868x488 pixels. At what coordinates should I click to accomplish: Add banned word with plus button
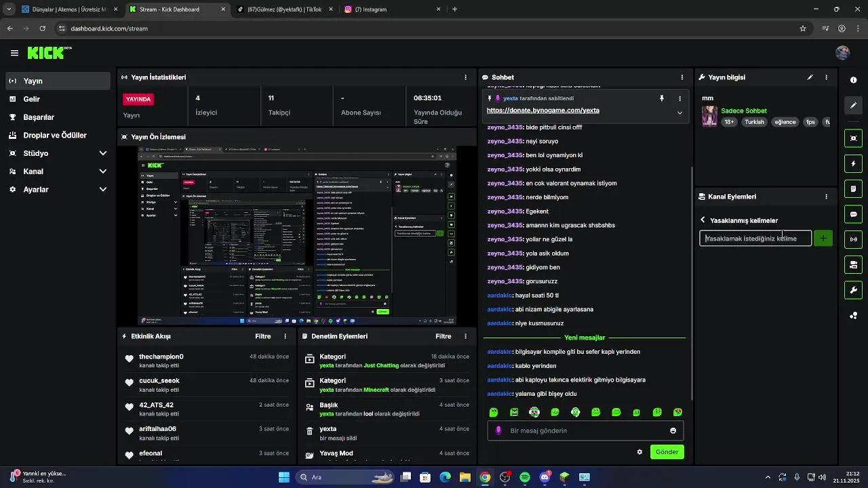pos(823,239)
